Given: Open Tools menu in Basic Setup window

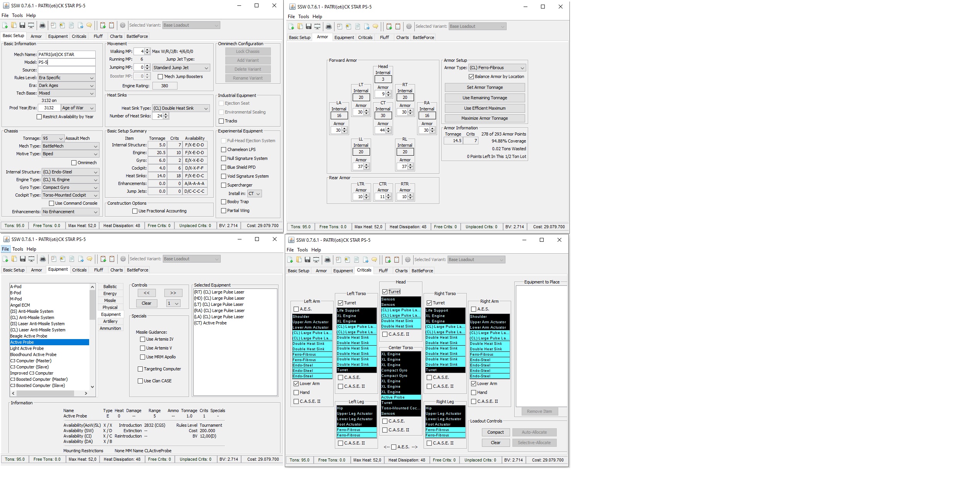Looking at the screenshot, I should pos(17,15).
